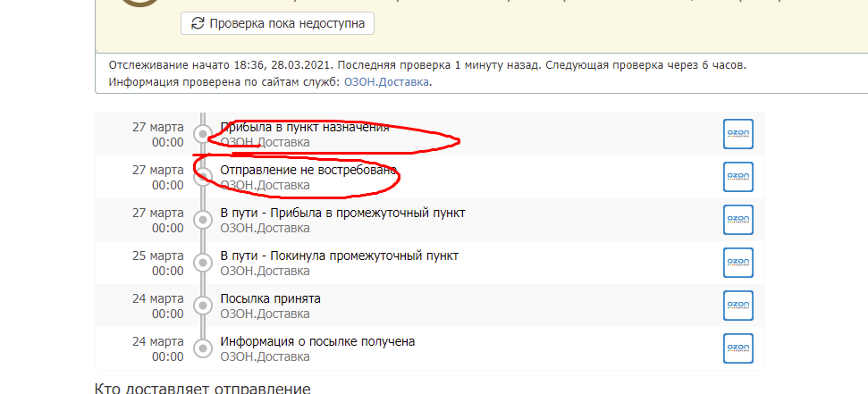Click Ozon logo in 'Прибыла в пункт назначения' row
Image resolution: width=868 pixels, height=394 pixels.
click(737, 134)
